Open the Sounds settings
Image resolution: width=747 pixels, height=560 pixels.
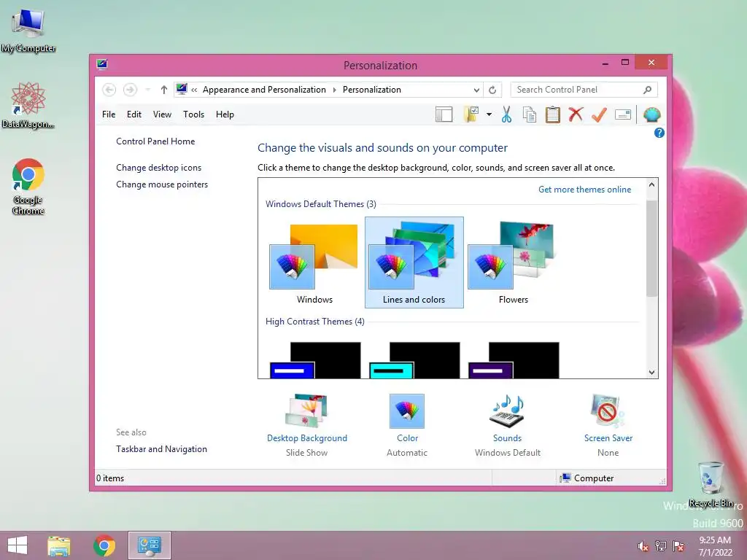click(x=508, y=425)
